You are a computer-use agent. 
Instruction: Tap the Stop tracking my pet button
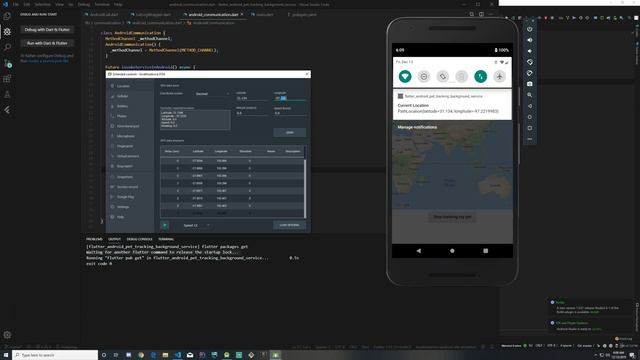point(452,217)
